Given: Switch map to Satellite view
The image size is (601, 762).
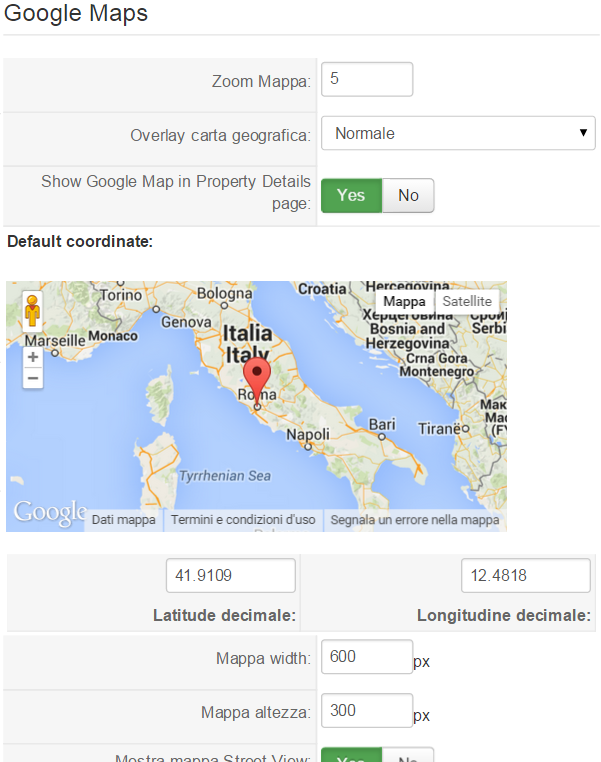Looking at the screenshot, I should pyautogui.click(x=467, y=301).
